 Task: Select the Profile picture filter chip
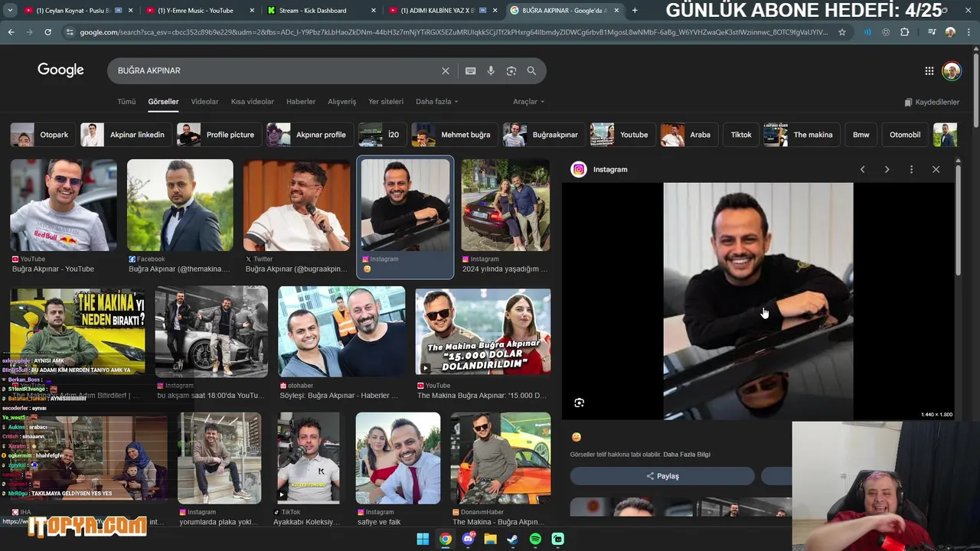[220, 135]
